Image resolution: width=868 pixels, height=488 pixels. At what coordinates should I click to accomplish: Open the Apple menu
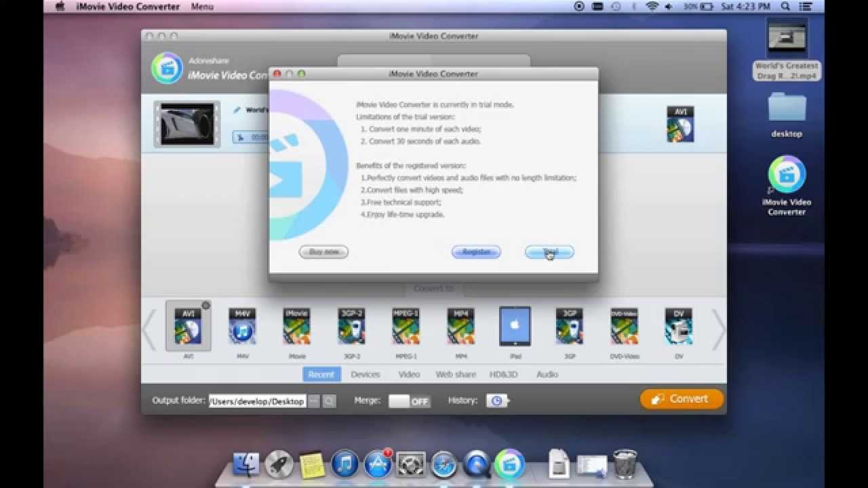click(60, 6)
